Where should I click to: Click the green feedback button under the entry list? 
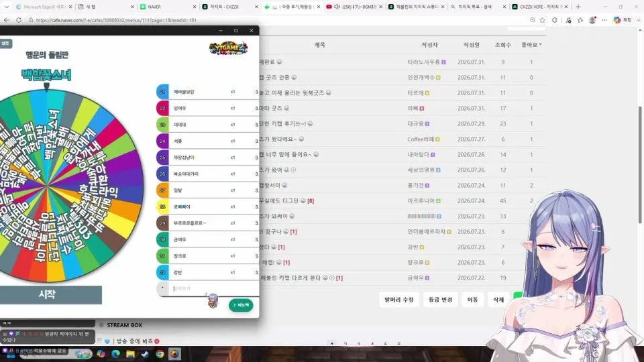241,305
